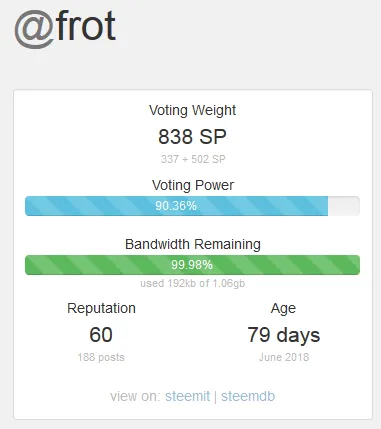Click the Voting Weight label
The height and width of the screenshot is (429, 381).
coord(192,110)
